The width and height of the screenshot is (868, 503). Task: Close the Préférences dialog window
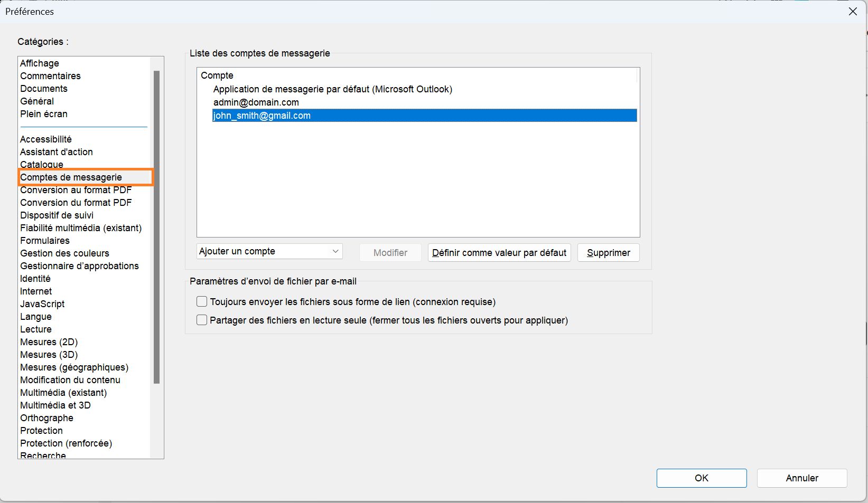pos(853,12)
